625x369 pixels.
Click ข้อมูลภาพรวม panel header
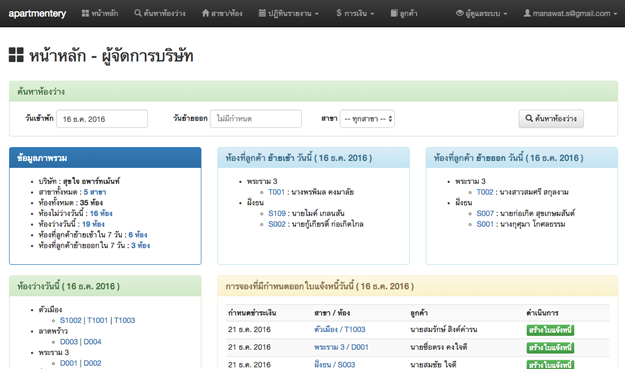tap(105, 158)
